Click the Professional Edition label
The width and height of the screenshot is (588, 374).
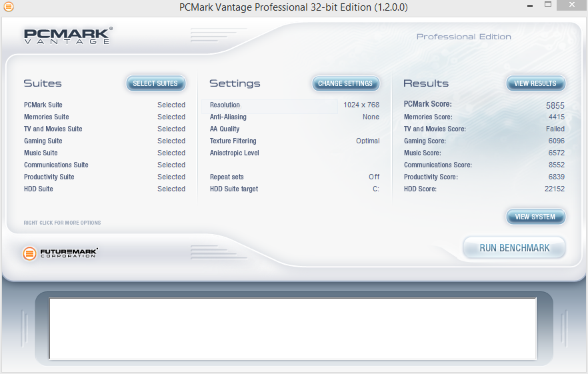click(x=464, y=37)
